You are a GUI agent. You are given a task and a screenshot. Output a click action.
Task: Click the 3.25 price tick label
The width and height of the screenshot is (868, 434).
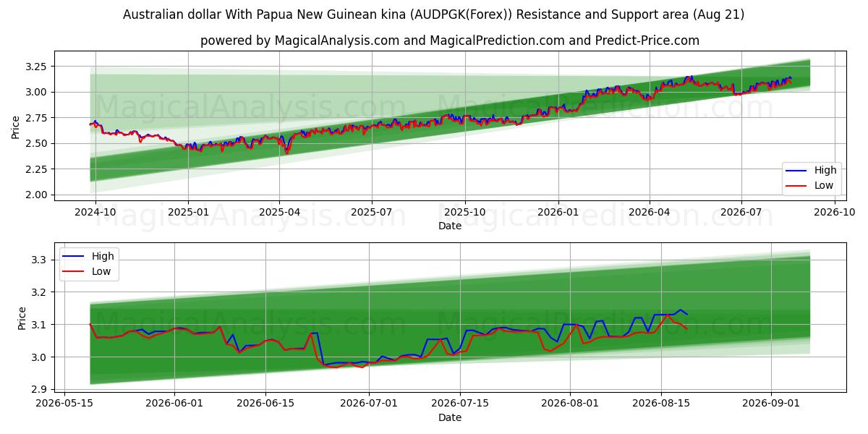pos(36,67)
